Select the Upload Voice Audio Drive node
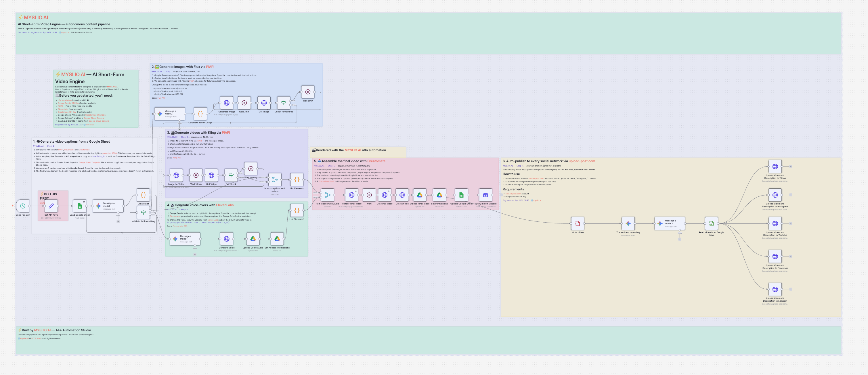This screenshot has height=375, width=868. click(x=253, y=239)
